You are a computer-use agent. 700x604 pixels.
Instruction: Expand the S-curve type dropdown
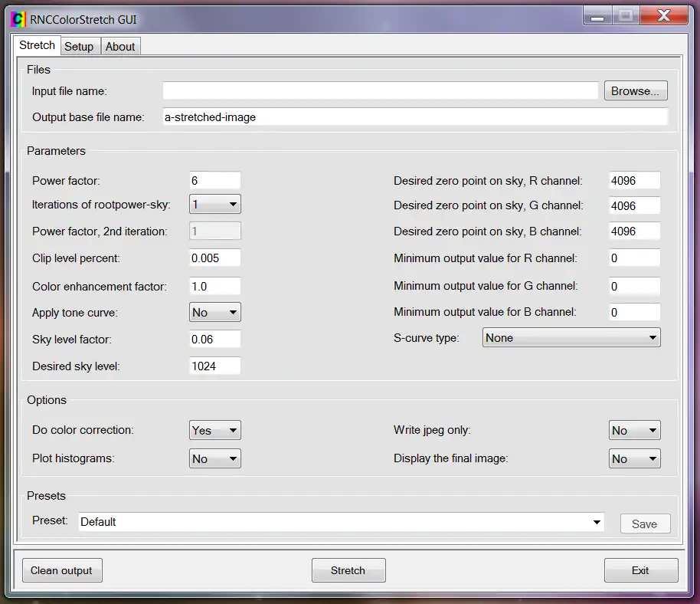571,338
